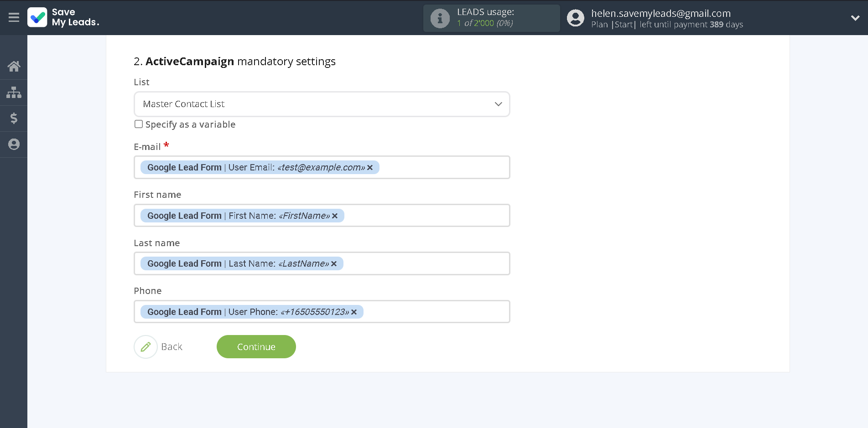Toggle Specify as a variable checkbox
The height and width of the screenshot is (428, 868).
(139, 124)
